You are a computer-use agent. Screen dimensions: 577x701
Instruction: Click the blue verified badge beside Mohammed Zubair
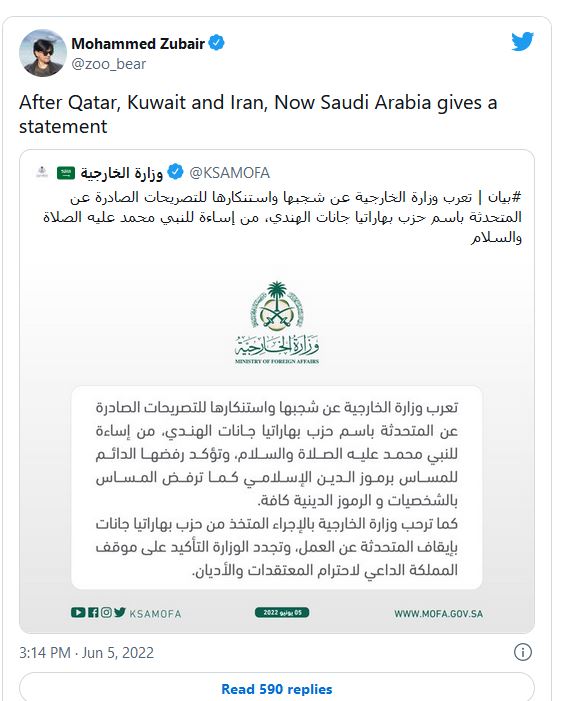217,43
